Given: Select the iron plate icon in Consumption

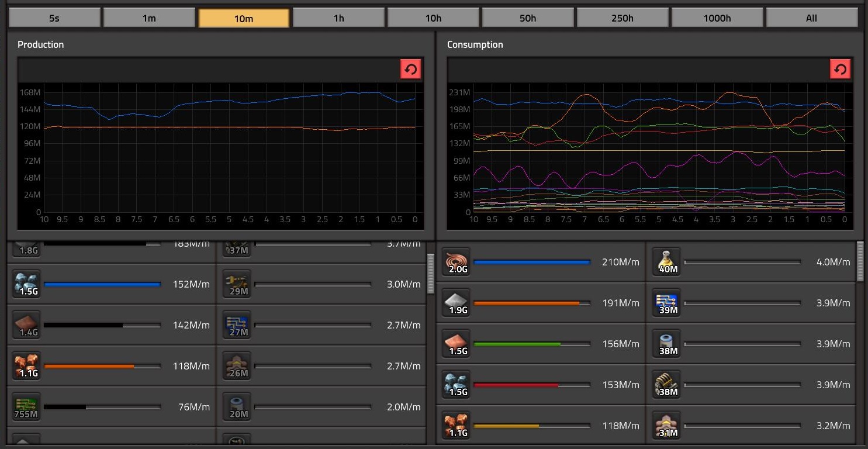Looking at the screenshot, I should pos(457,303).
